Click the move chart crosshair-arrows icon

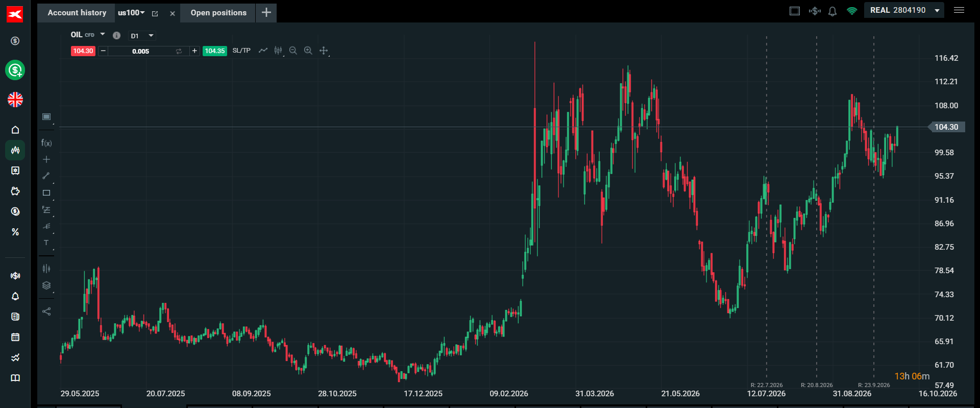(324, 51)
